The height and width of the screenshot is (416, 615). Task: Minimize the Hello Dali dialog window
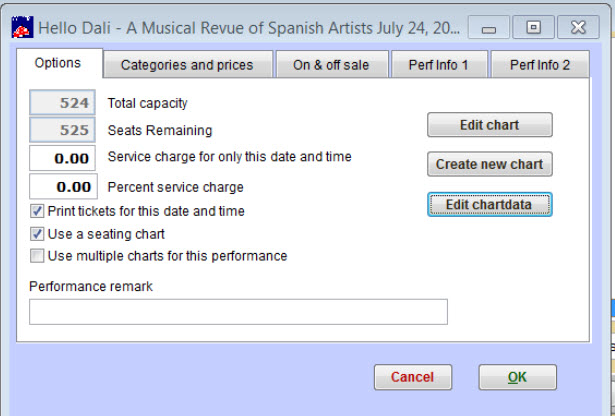coord(489,27)
